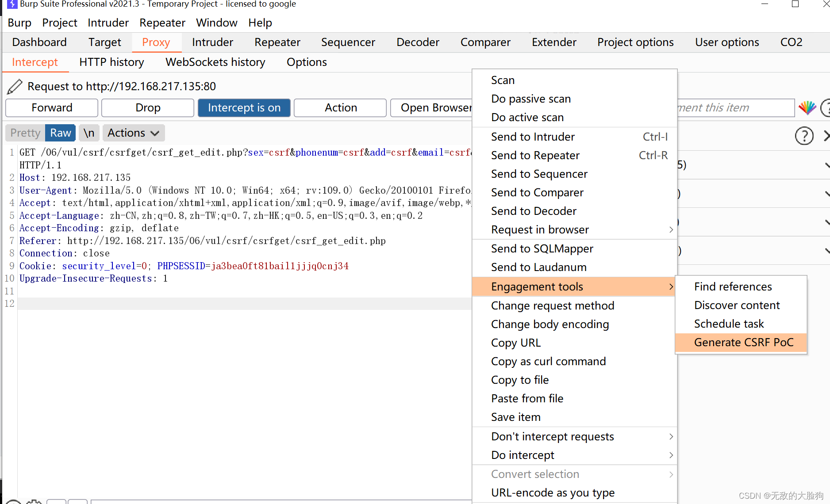Click the comment this item field
Image resolution: width=830 pixels, height=504 pixels.
tap(735, 108)
